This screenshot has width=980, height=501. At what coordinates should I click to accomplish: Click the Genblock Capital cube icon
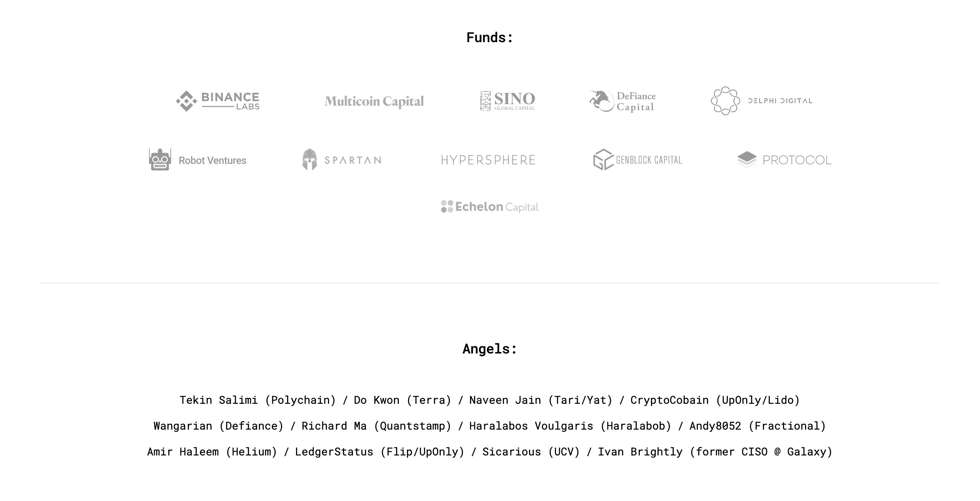(603, 160)
